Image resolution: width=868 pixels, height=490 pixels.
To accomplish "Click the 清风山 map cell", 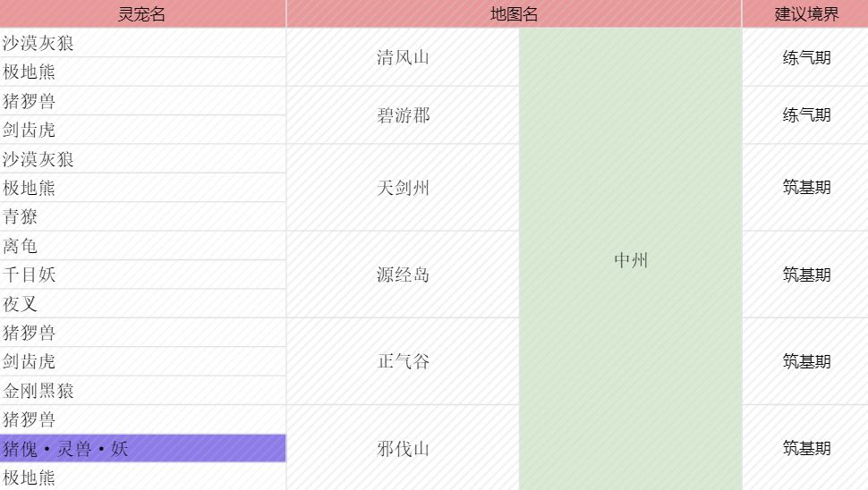I will click(403, 58).
